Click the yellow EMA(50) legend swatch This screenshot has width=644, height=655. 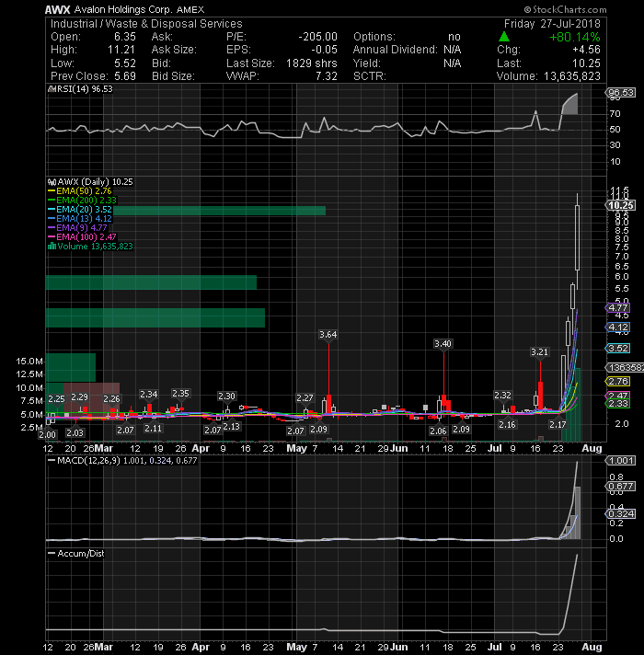52,191
